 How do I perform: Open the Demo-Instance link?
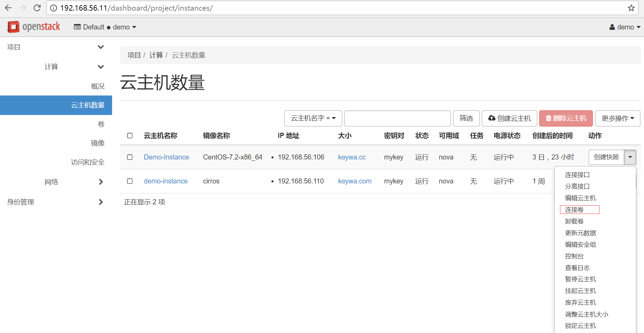click(x=166, y=157)
